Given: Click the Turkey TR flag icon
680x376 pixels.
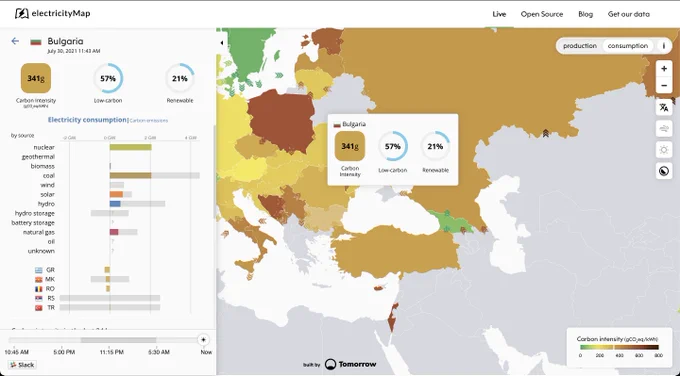Looking at the screenshot, I should (x=39, y=307).
